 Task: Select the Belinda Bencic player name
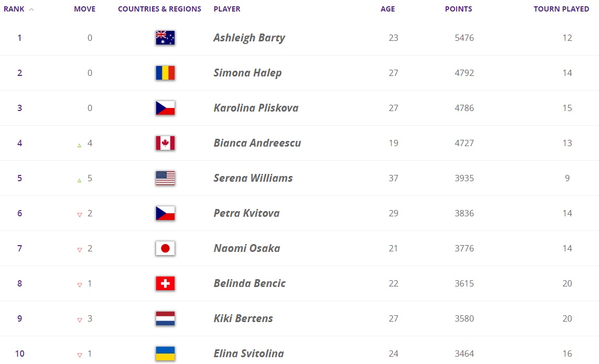point(249,283)
